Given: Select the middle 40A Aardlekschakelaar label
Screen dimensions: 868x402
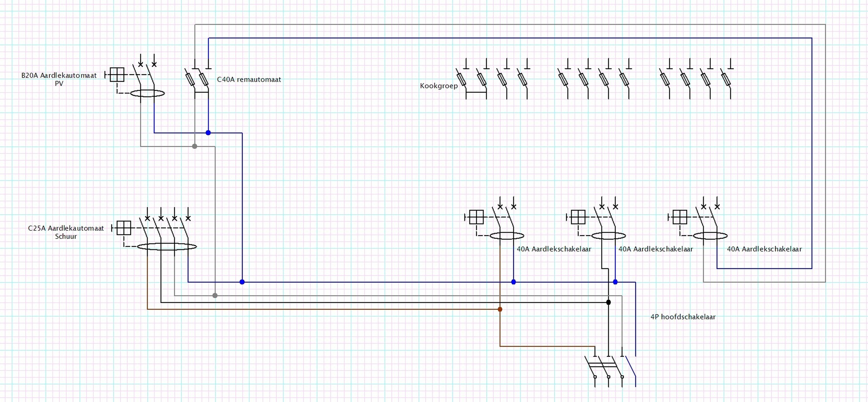Looking at the screenshot, I should click(656, 249).
